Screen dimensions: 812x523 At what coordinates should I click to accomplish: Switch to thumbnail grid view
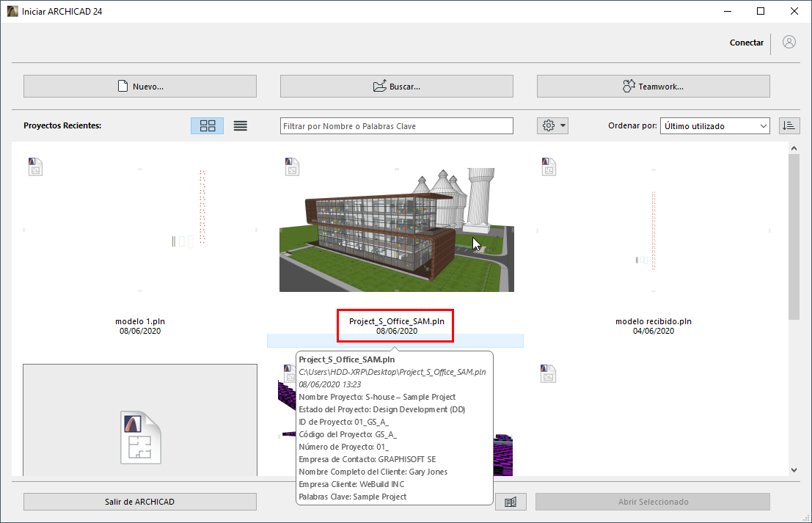coord(207,126)
